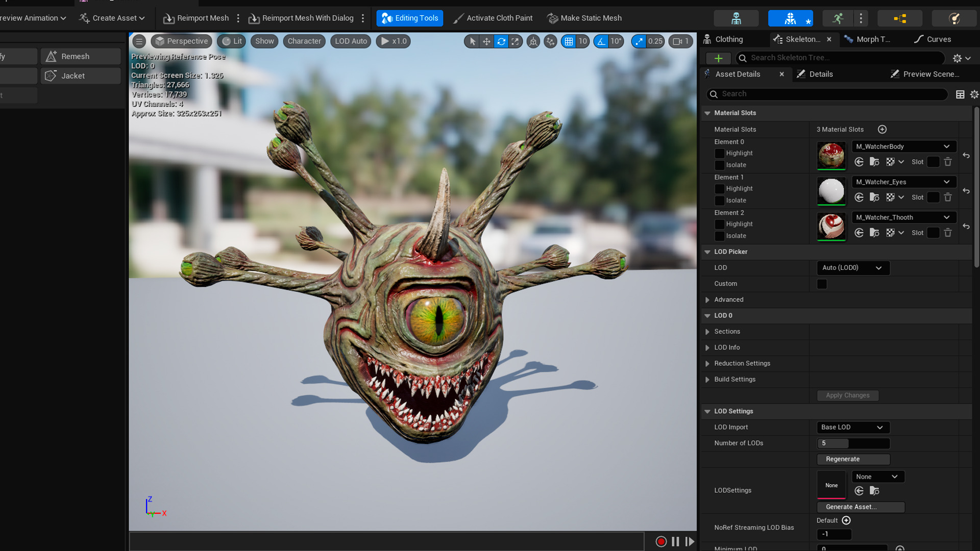Switch to Skeletal Mesh editor mode
Screen dimensions: 980x551
(790, 18)
